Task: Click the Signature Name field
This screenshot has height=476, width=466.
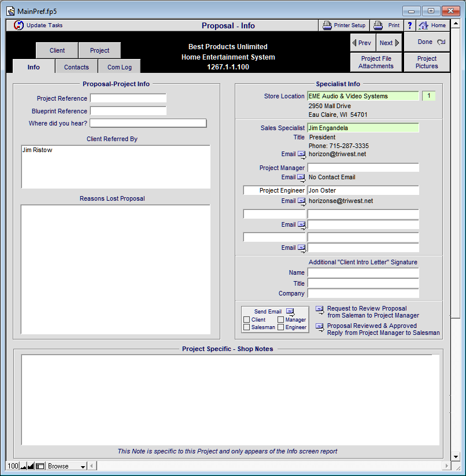Action: [363, 272]
